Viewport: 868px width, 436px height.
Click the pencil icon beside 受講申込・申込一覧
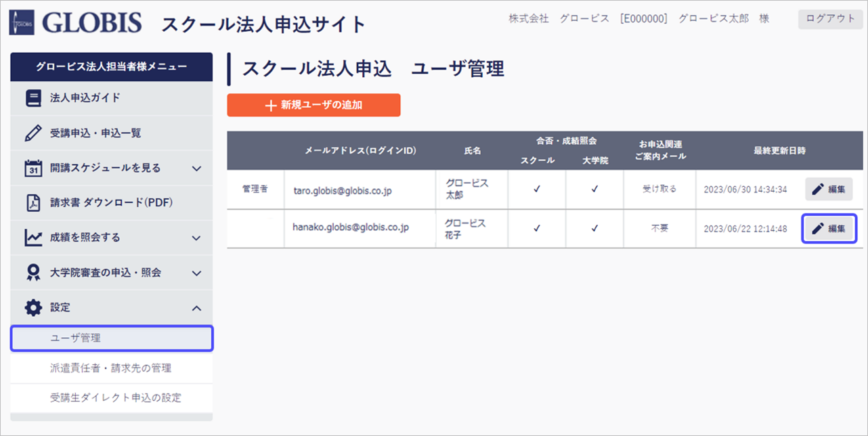(33, 133)
